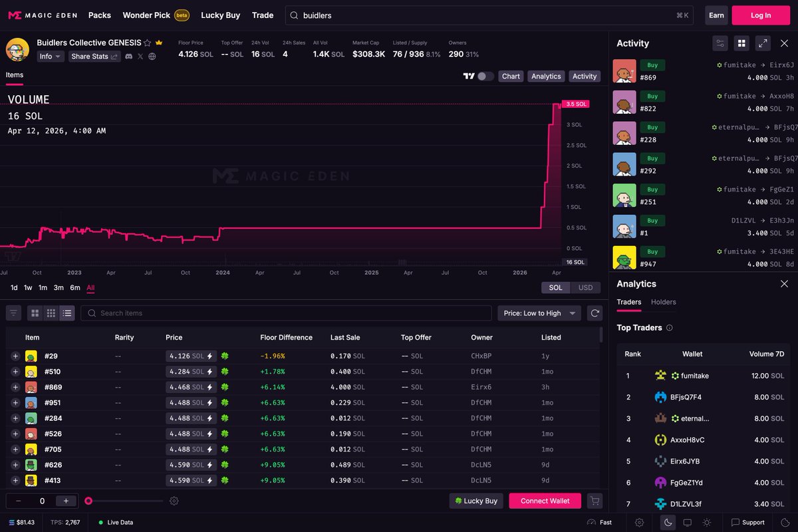Click the Connect Wallet button

point(545,501)
